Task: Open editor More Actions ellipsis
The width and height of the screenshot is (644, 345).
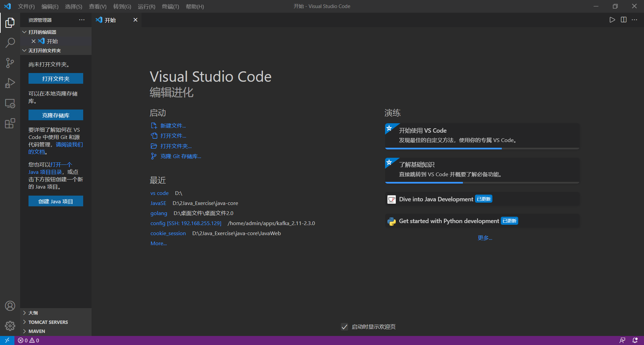Action: pos(634,20)
